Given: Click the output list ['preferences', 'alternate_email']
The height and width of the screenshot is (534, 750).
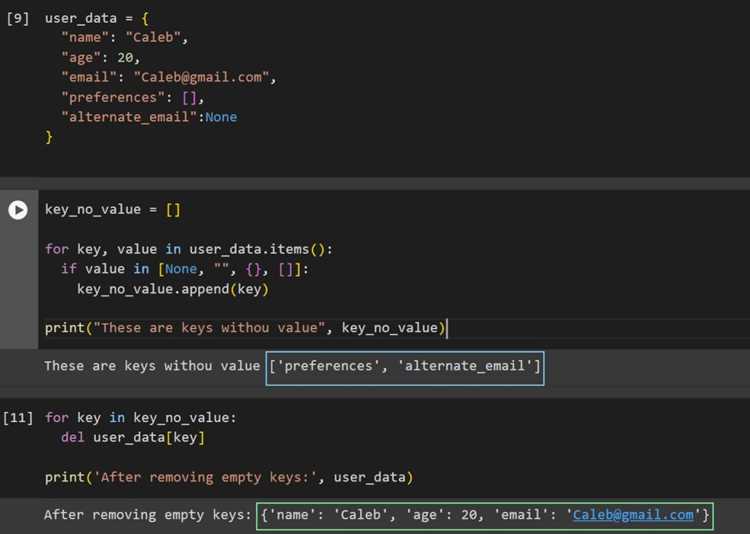Looking at the screenshot, I should 405,366.
